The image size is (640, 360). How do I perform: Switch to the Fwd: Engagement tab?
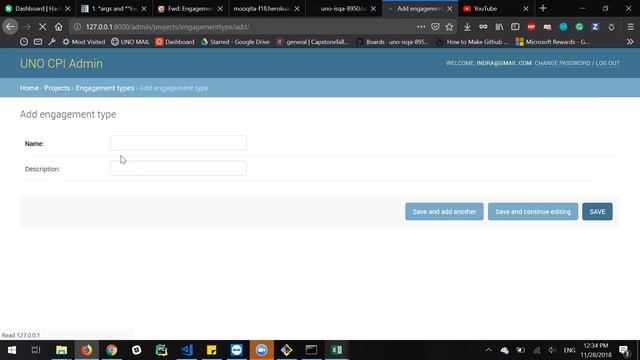click(190, 9)
